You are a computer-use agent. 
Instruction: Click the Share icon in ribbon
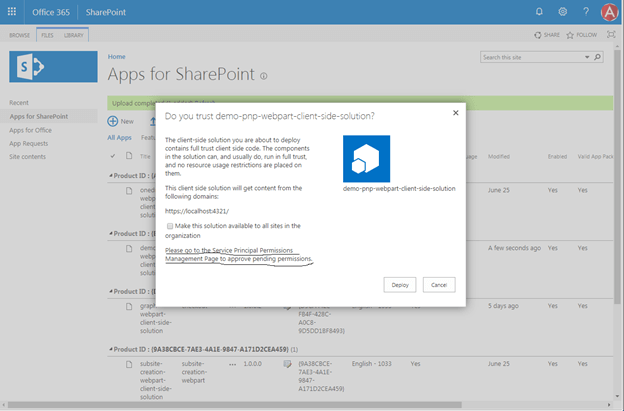pos(538,35)
